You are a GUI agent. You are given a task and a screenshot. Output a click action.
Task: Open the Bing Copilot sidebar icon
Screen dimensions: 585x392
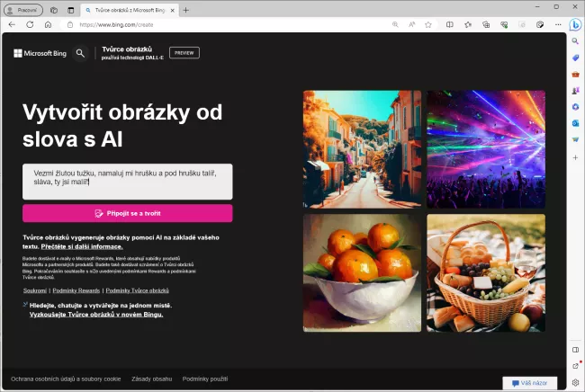574,24
